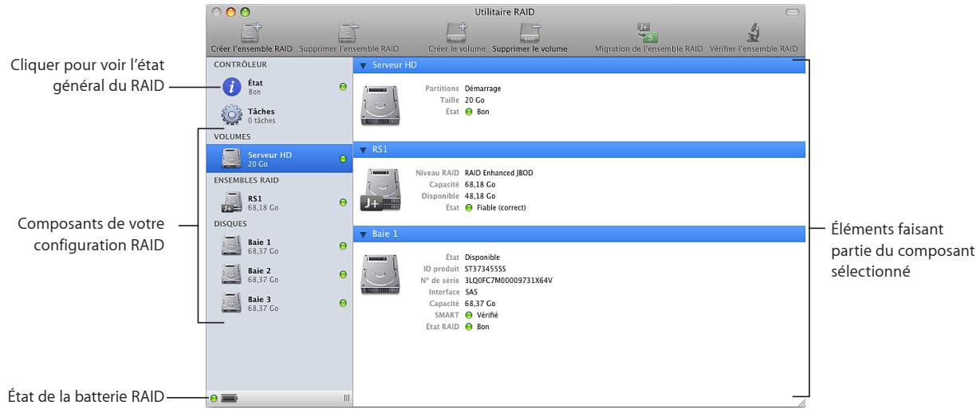Screen dimensions: 980x413
Task: Click the RAID Enhanced JBOD level value
Action: pyautogui.click(x=498, y=172)
